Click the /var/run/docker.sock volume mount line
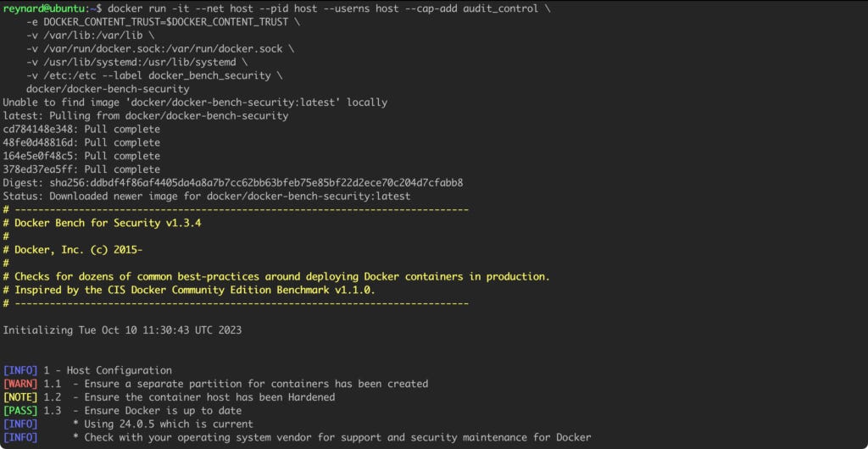 tap(160, 48)
